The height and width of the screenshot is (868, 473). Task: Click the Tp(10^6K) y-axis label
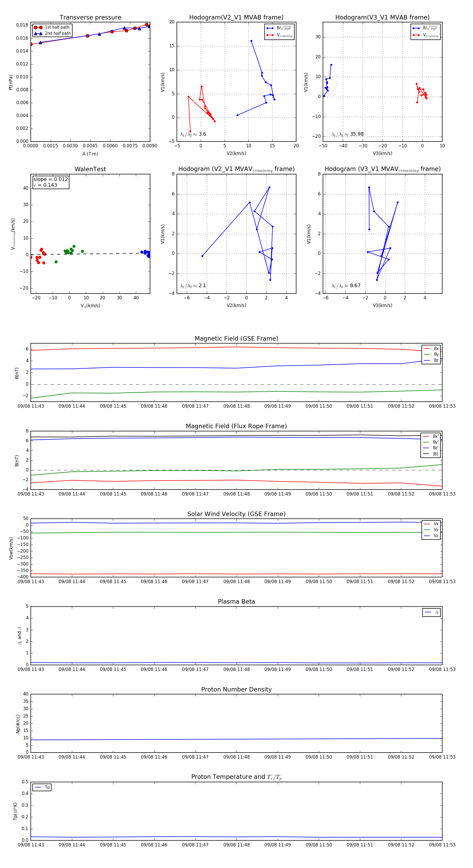coord(15,811)
